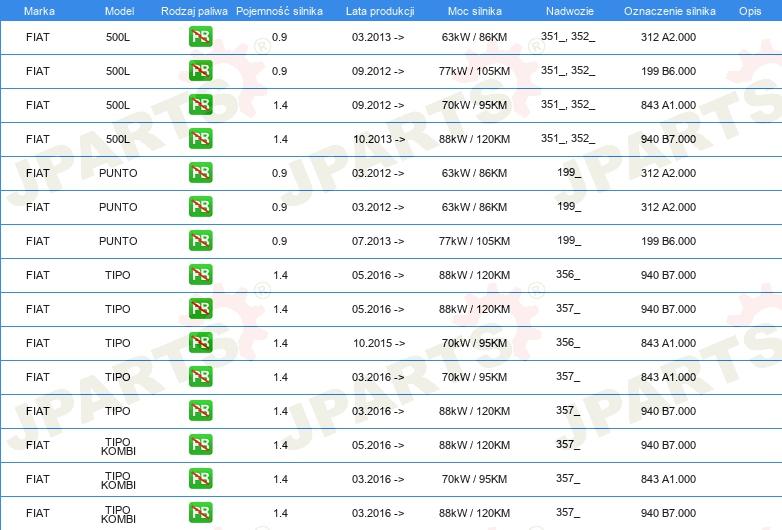Select production date 10.2013 -> cell
Screen dimensions: 782x530
[379, 139]
